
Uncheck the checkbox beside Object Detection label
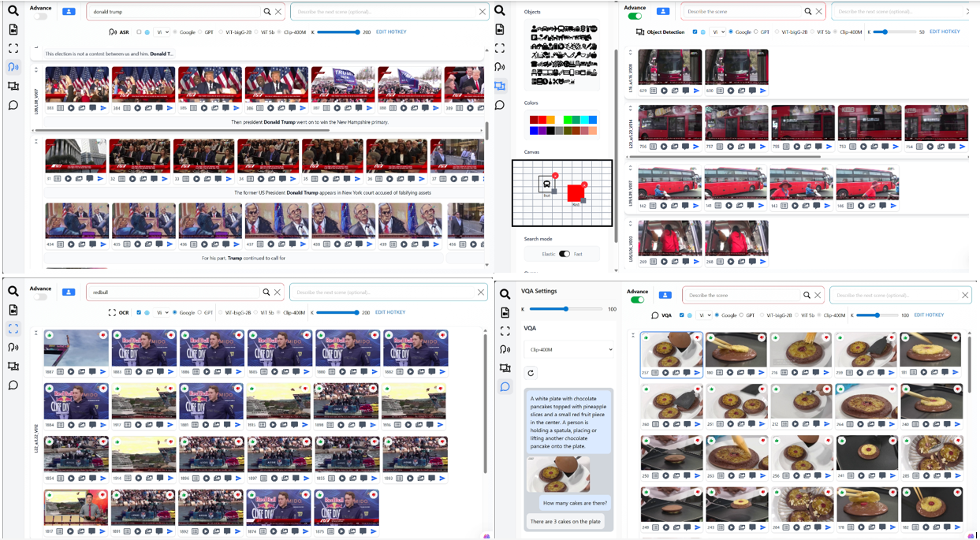click(695, 32)
